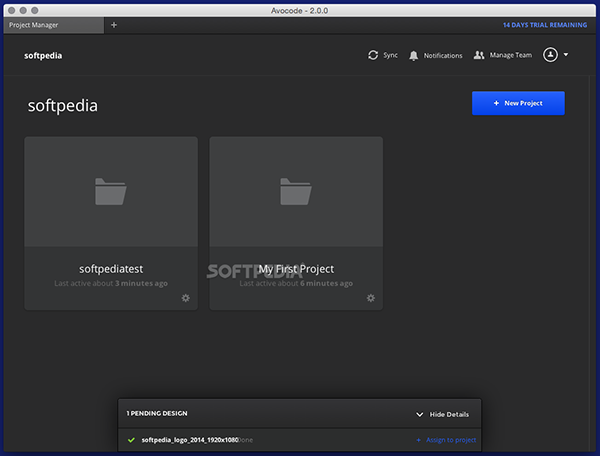Select the softpedia_logo_2014_1920x1080 pending design
The width and height of the screenshot is (600, 456).
188,440
